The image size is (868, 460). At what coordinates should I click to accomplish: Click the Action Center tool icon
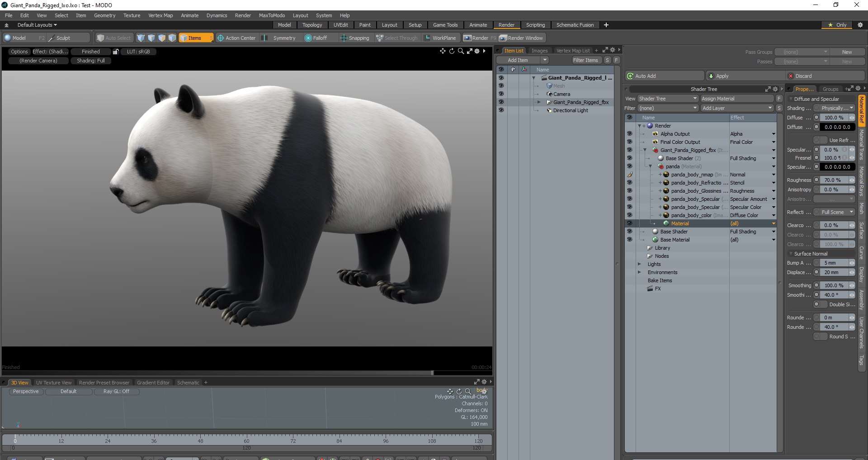click(221, 38)
